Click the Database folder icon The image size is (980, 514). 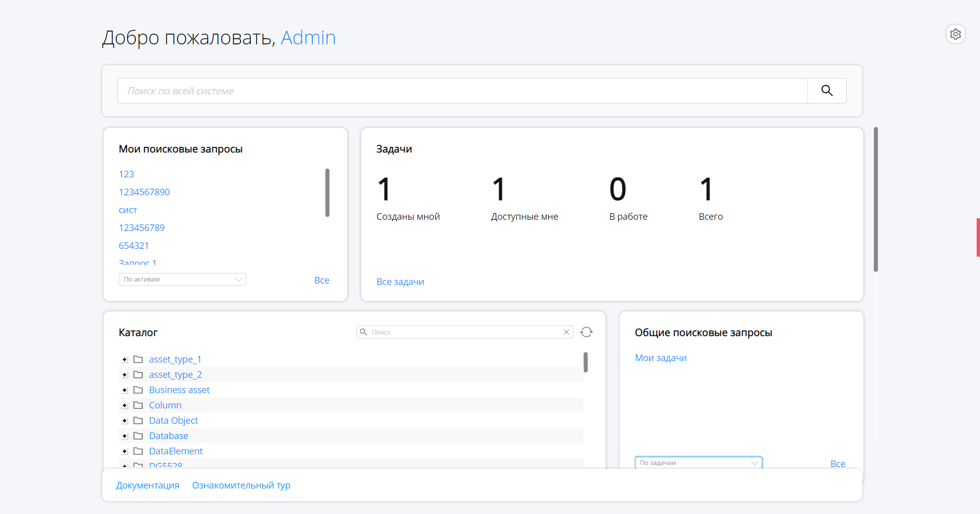pyautogui.click(x=138, y=436)
